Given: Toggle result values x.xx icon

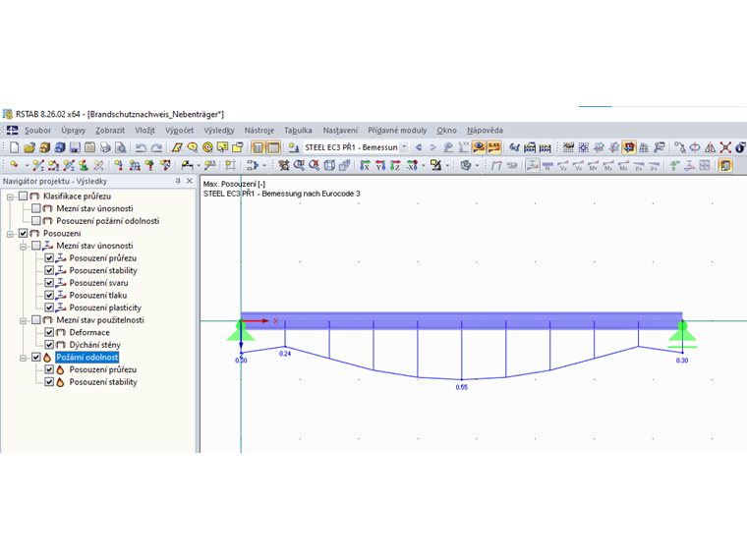Looking at the screenshot, I should point(494,147).
